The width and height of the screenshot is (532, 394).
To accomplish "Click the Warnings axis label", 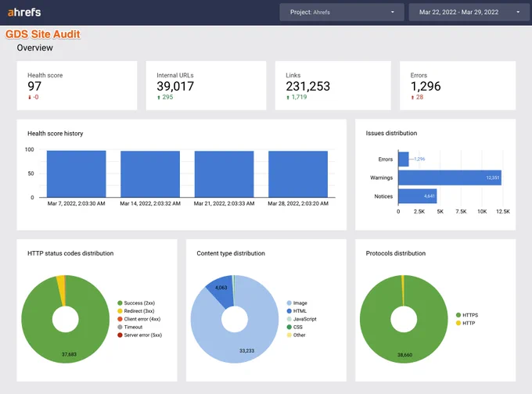I will click(381, 177).
